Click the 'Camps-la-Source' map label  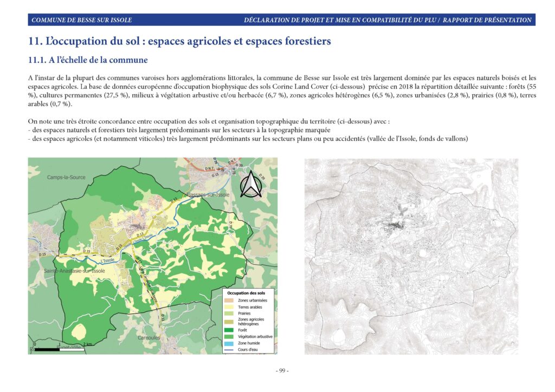(x=66, y=177)
